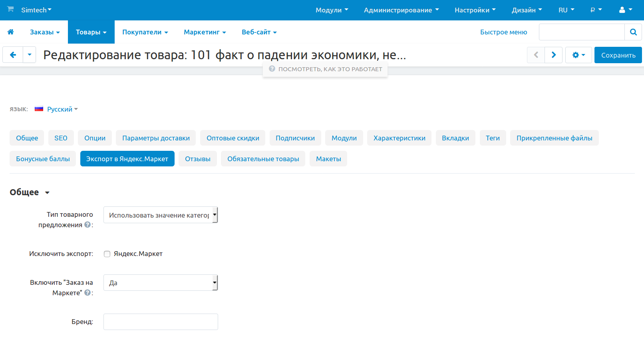Click the search magnifier icon
Viewport: 644px width, 338px height.
[x=633, y=32]
